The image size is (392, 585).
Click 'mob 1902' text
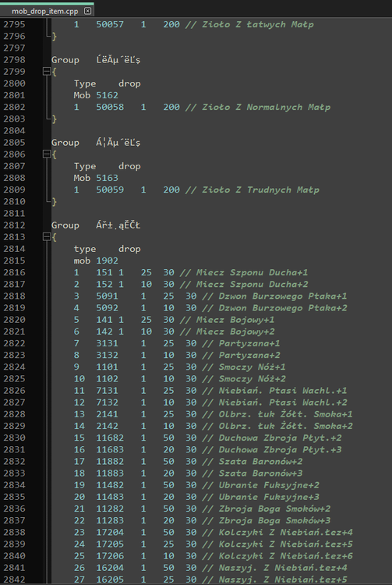point(96,261)
